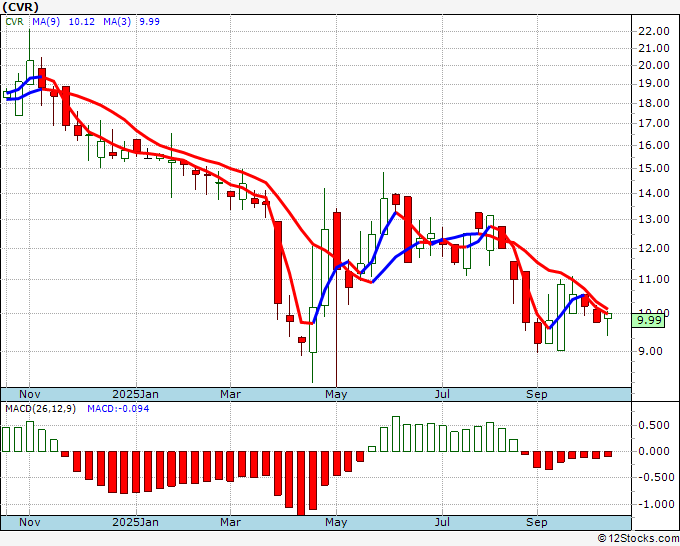Click the MACD(26,12,9) indicator label
This screenshot has height=546, width=680.
coord(40,409)
